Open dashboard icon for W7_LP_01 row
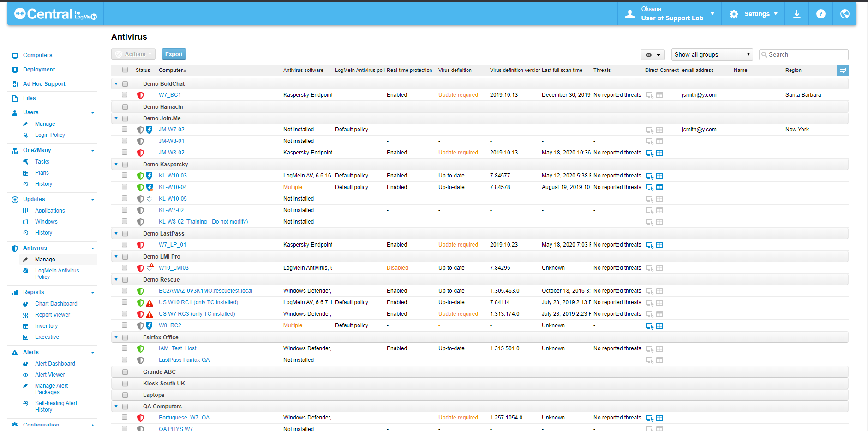Image resolution: width=868 pixels, height=431 pixels. [660, 245]
